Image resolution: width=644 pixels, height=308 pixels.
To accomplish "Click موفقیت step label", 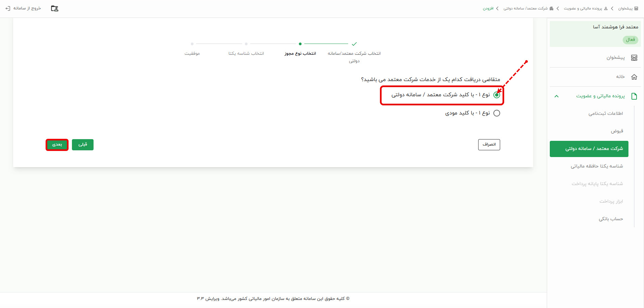I will [192, 53].
